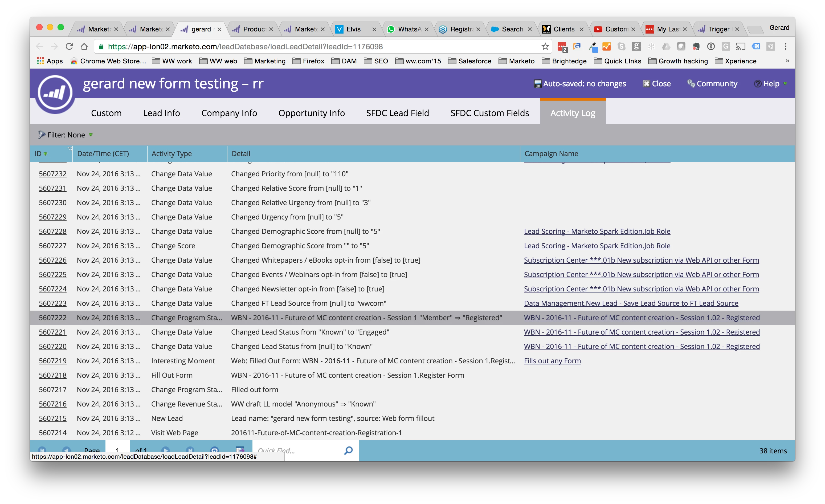Switch to the Lead Info tab
The width and height of the screenshot is (825, 504).
pyautogui.click(x=161, y=113)
